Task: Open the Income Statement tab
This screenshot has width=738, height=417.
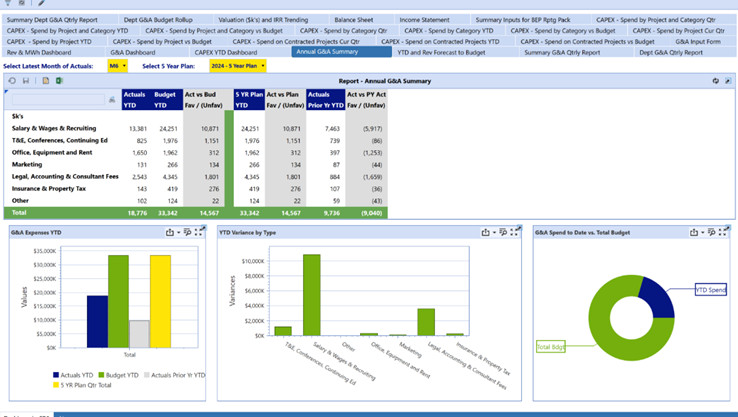Action: click(424, 19)
